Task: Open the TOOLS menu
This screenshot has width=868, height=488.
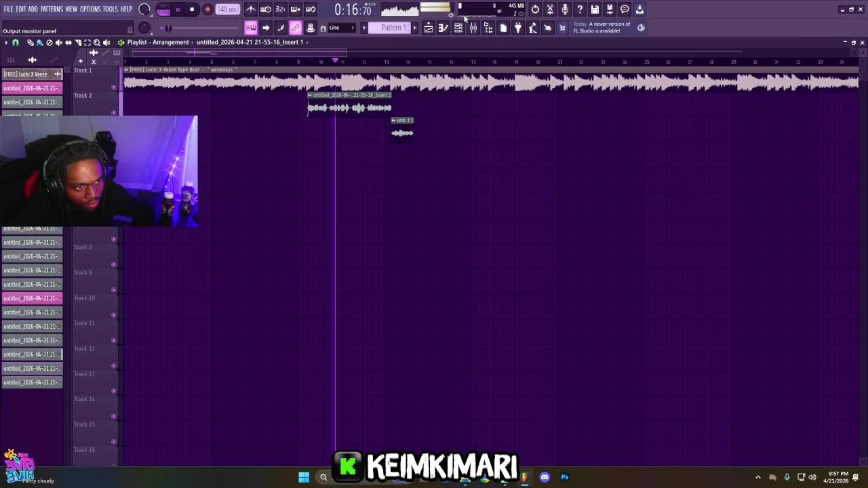Action: click(111, 9)
